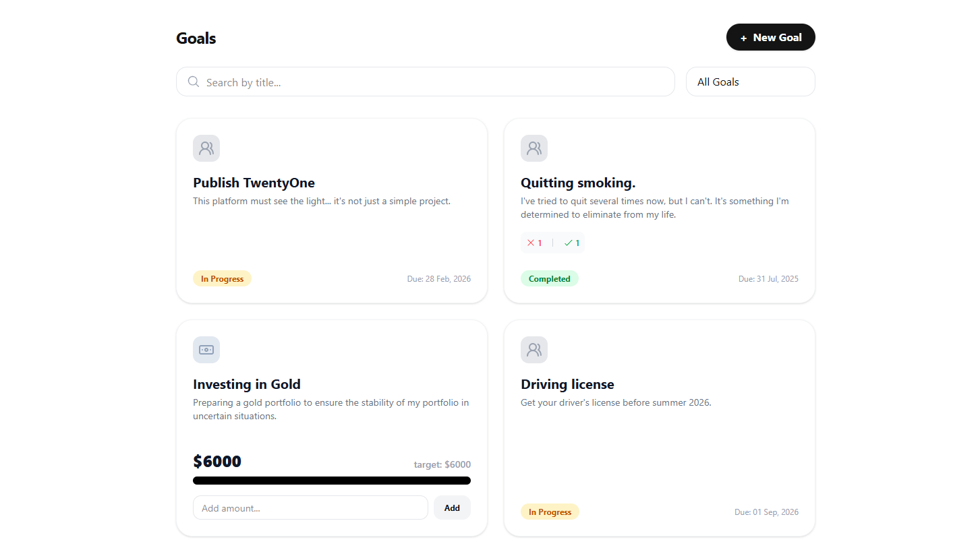Create a New Goal
The width and height of the screenshot is (980, 552).
(771, 37)
